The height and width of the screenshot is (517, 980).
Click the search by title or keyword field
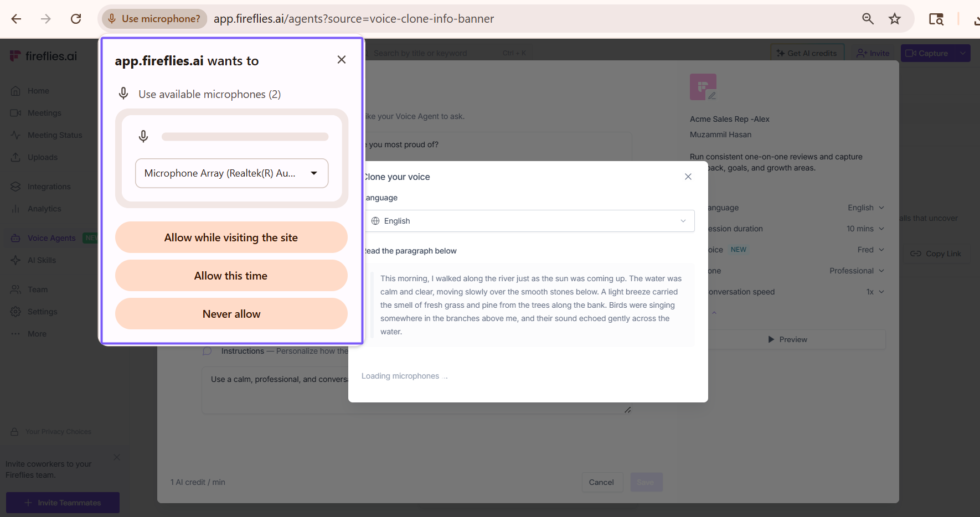446,53
